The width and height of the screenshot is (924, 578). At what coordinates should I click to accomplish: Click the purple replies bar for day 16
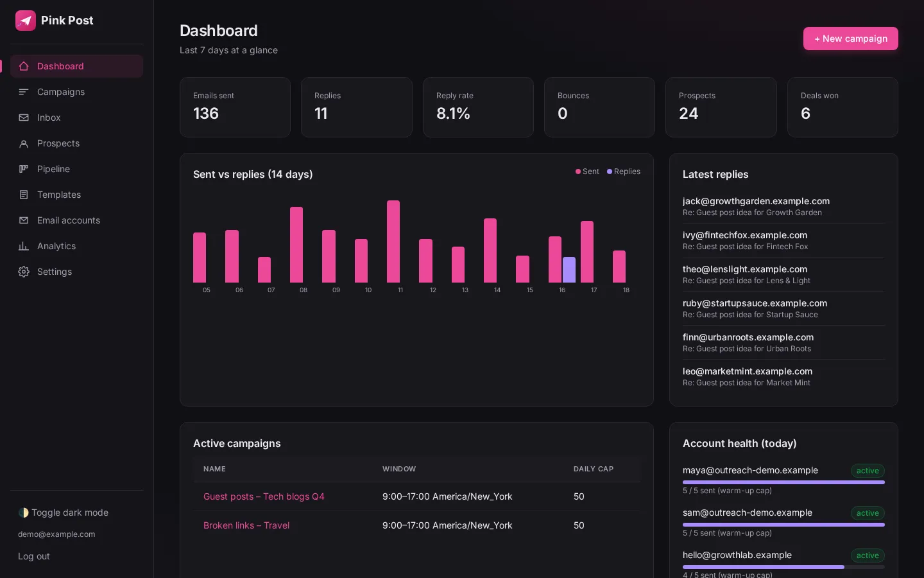point(569,270)
